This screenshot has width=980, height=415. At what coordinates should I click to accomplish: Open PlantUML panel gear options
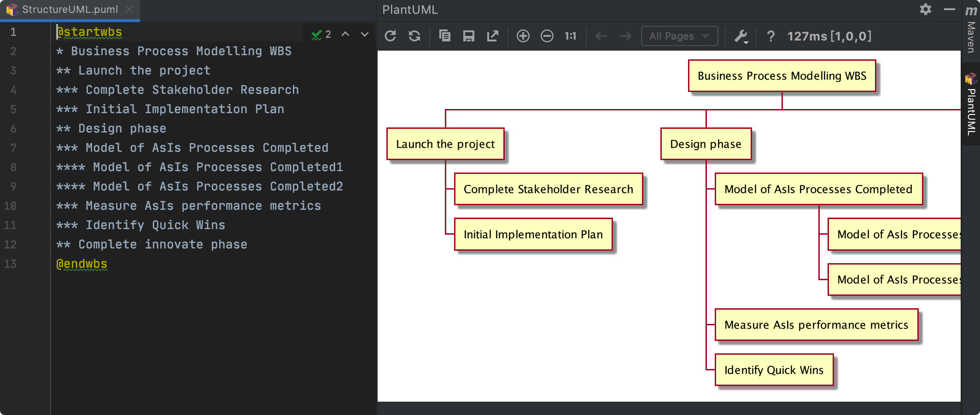click(x=926, y=9)
